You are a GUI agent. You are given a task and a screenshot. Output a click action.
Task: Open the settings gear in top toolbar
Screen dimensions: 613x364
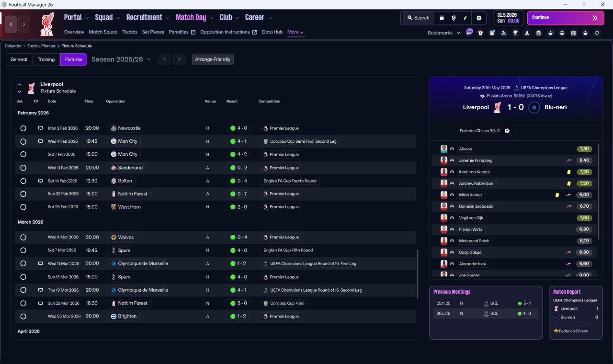click(478, 18)
